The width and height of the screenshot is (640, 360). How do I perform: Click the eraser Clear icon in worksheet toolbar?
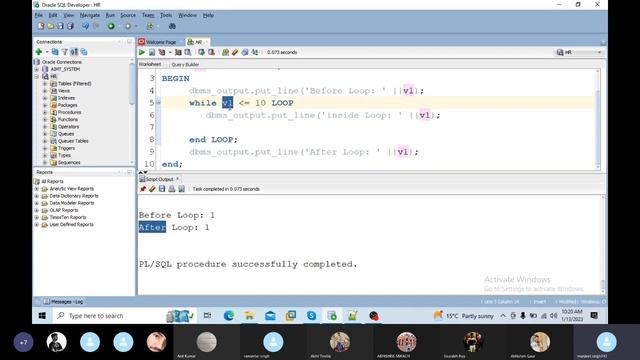pyautogui.click(x=235, y=52)
